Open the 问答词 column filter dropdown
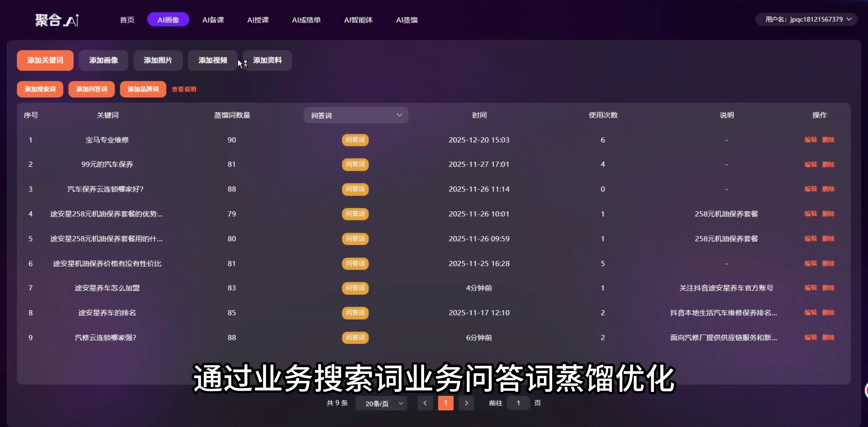868x427 pixels. [x=356, y=115]
